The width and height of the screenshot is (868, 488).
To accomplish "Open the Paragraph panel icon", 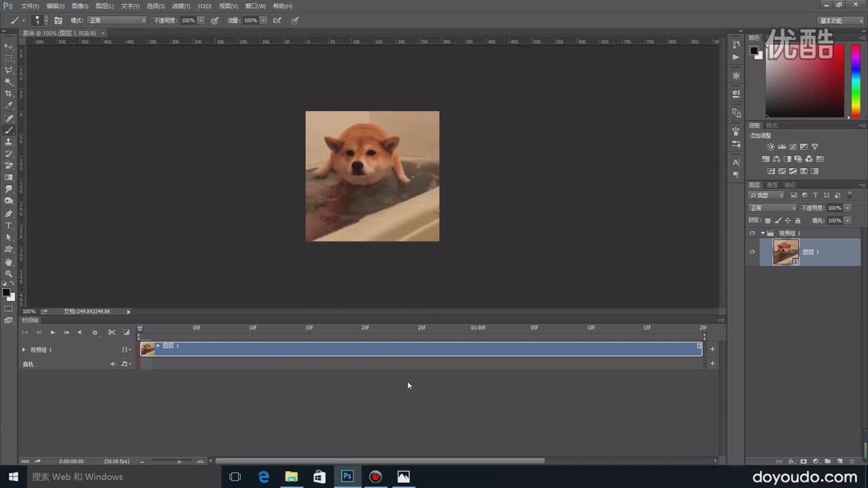I will click(736, 175).
